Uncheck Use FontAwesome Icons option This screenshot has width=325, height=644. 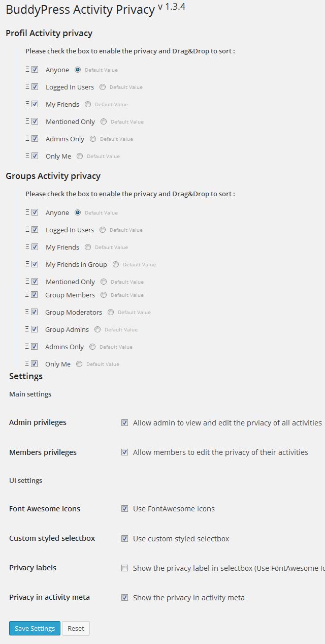click(125, 509)
